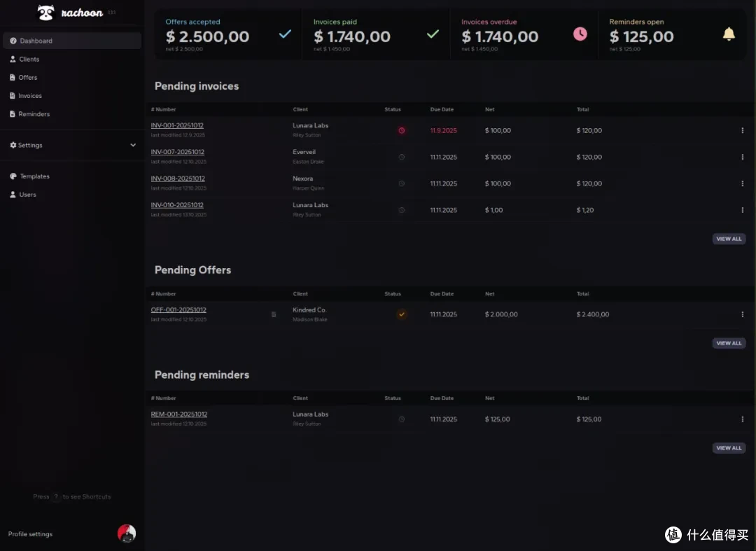Expand the Settings chevron

click(133, 145)
